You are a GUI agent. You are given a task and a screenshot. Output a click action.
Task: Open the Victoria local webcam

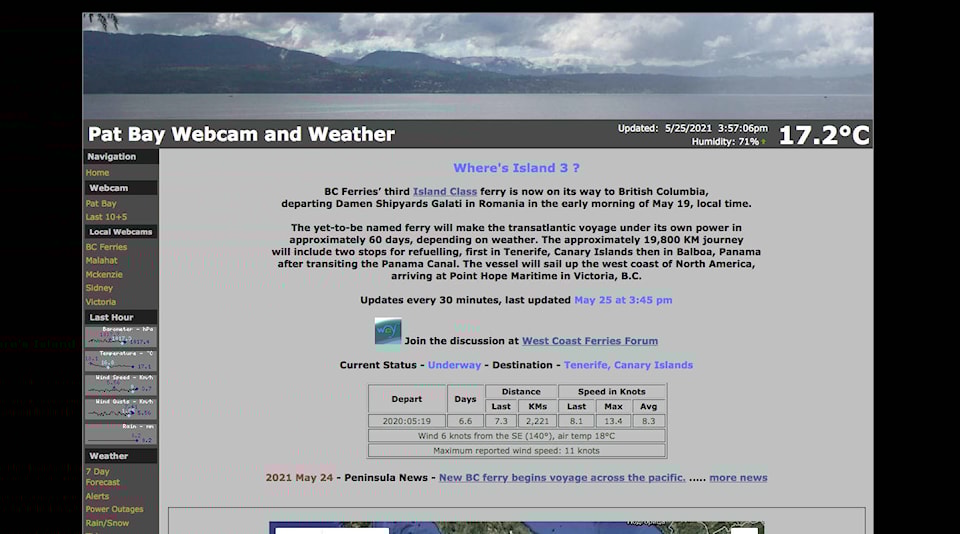[101, 302]
